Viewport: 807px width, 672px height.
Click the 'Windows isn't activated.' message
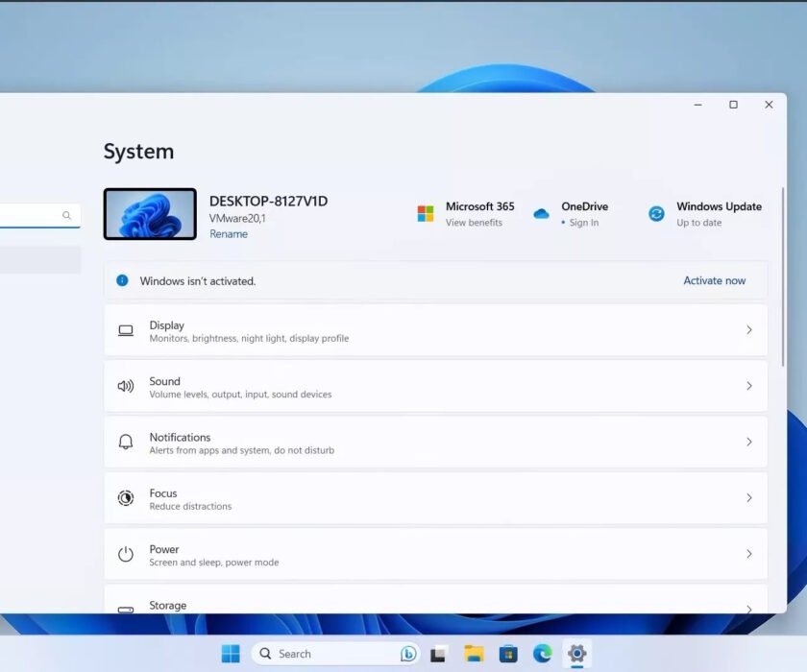click(198, 281)
